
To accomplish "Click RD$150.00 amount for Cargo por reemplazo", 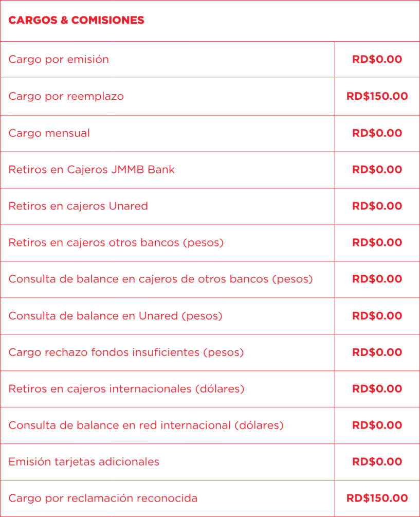I will (x=377, y=96).
